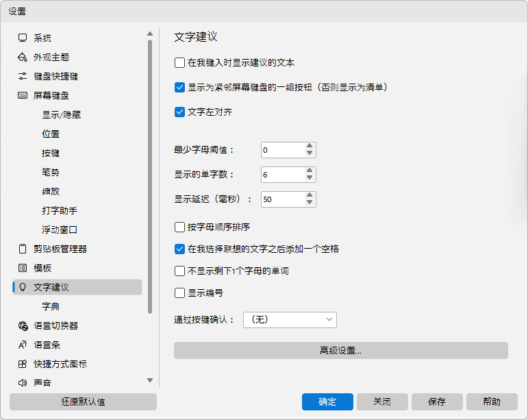Click the 高级设置... button

point(341,351)
